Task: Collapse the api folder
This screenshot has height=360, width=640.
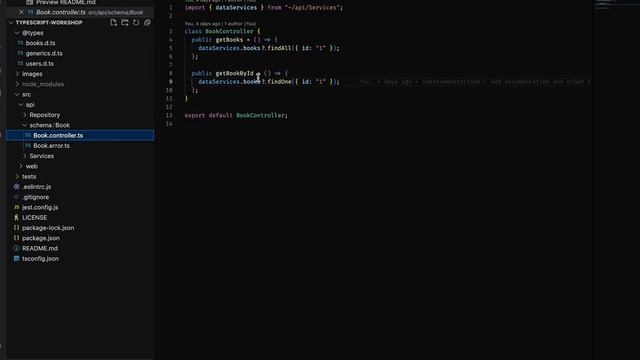Action: [21, 104]
